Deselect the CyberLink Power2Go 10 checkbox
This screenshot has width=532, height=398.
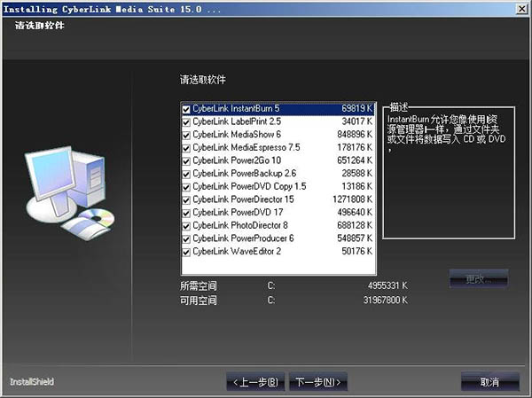(x=186, y=161)
